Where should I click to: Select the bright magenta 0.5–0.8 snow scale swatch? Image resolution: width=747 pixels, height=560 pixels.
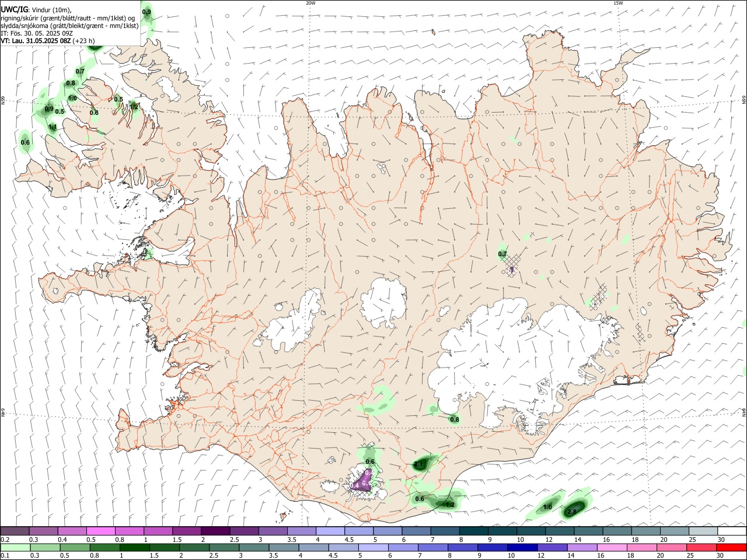(101, 531)
